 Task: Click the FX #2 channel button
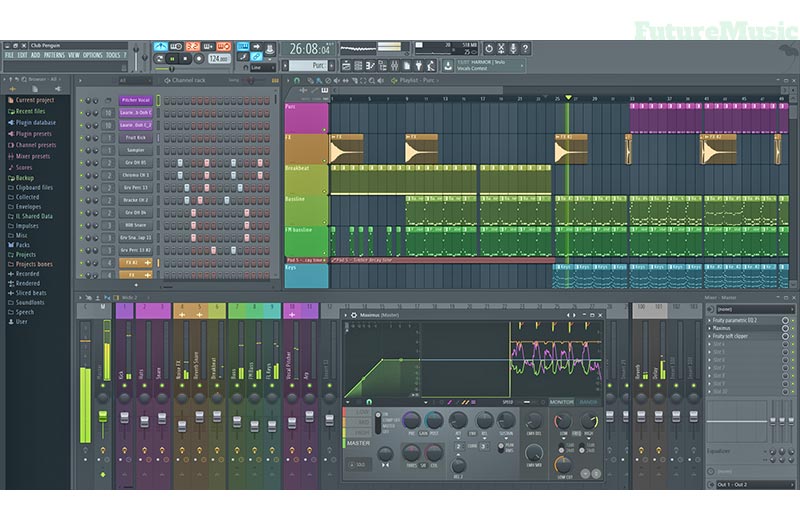[x=136, y=263]
